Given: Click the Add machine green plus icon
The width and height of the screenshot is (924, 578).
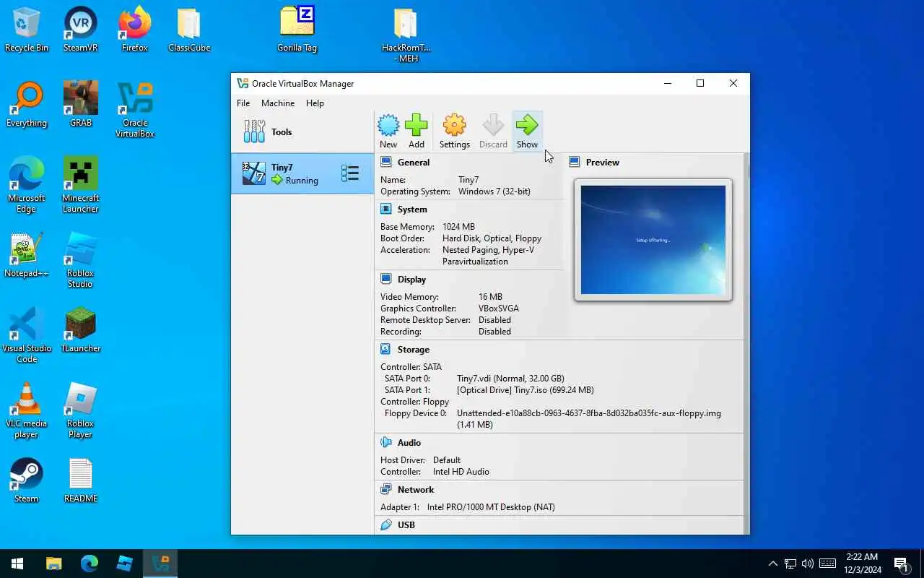Looking at the screenshot, I should [417, 126].
